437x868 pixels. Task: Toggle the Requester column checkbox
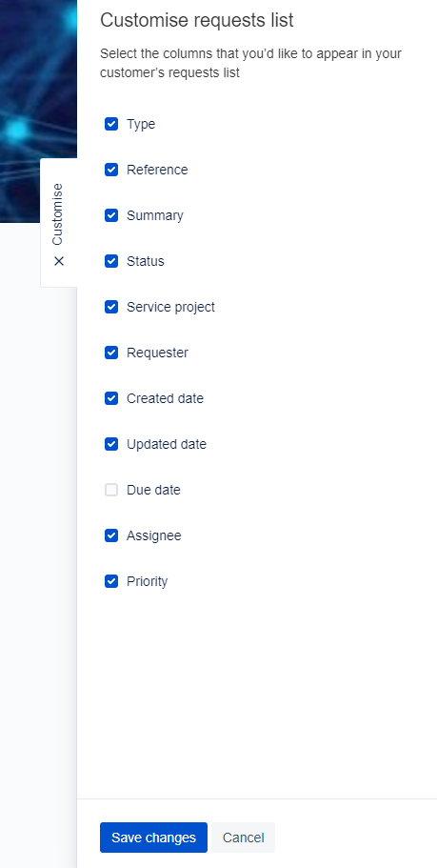click(x=111, y=353)
